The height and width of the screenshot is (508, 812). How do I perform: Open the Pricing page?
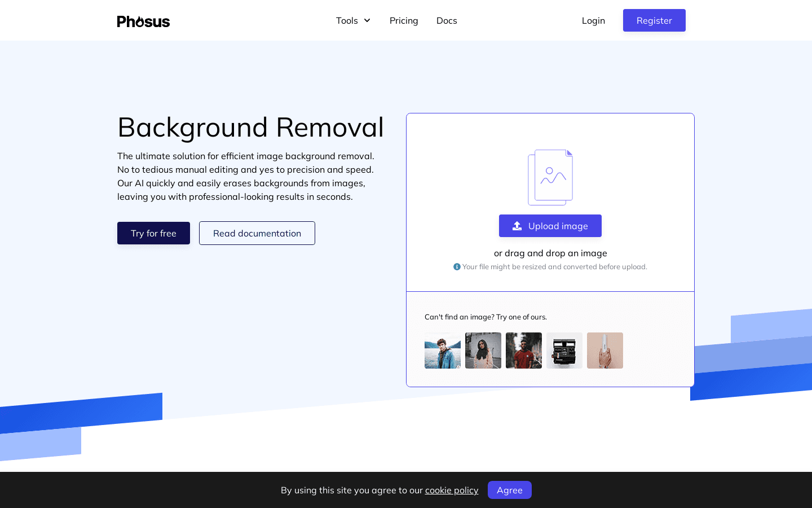coord(404,20)
